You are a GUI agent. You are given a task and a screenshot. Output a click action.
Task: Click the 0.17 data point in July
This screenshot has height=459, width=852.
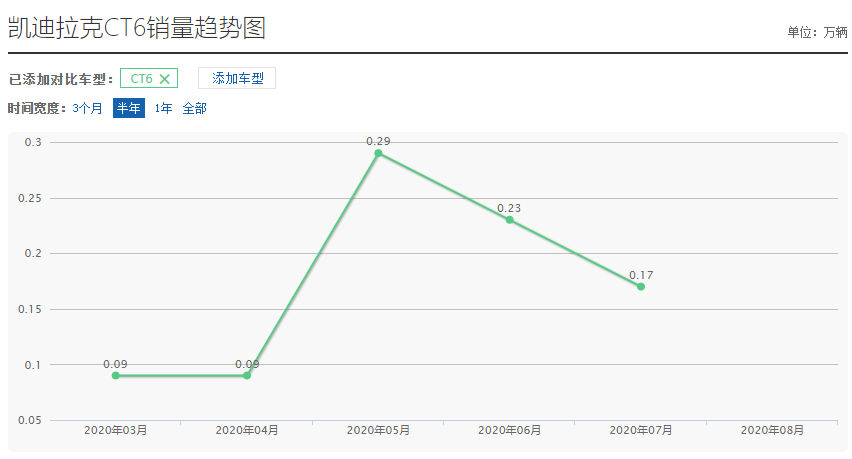[641, 286]
